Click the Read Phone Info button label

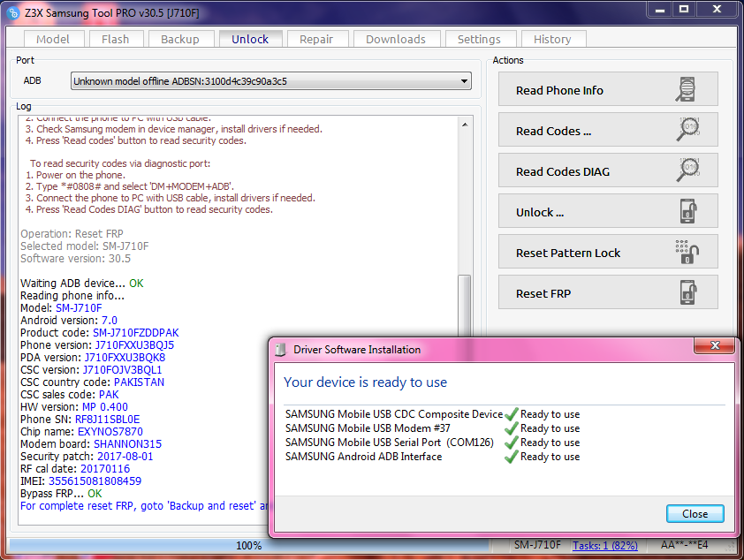559,91
